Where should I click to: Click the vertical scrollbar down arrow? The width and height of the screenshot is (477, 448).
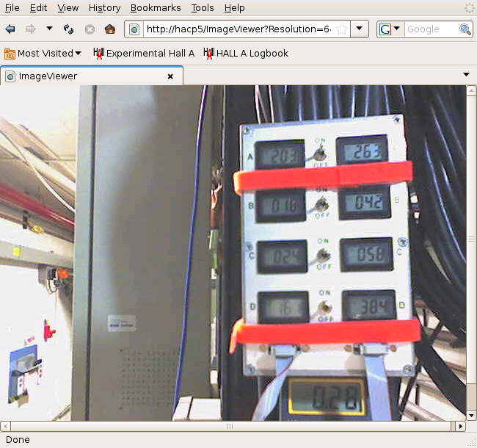[471, 416]
